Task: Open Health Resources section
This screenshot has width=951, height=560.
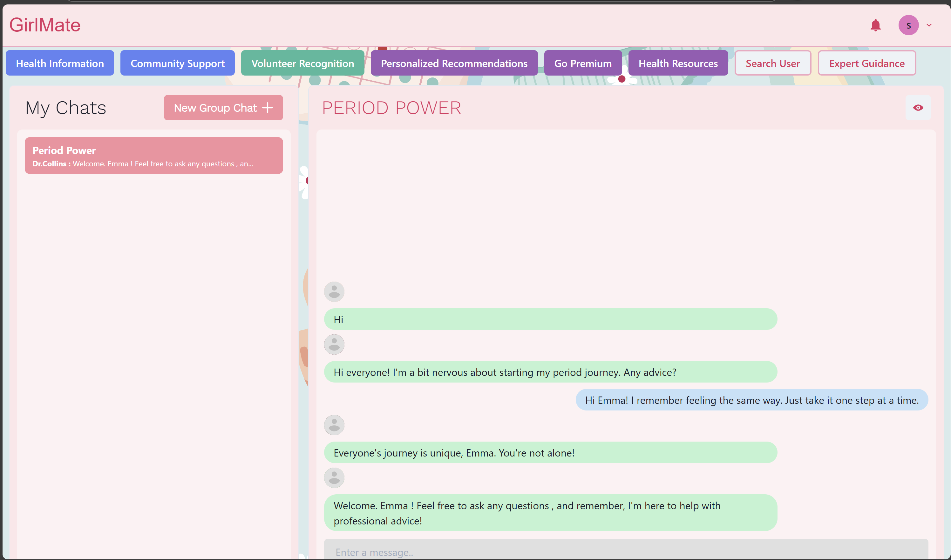Action: 678,63
